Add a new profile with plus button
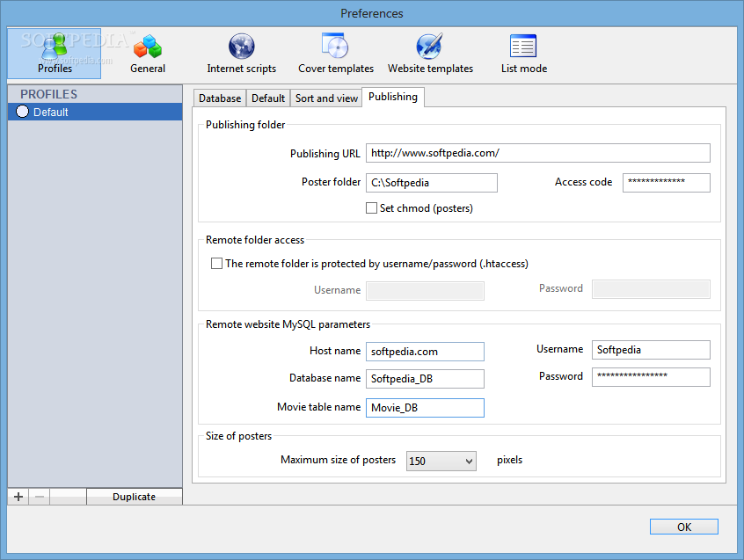The width and height of the screenshot is (744, 560). coord(18,497)
